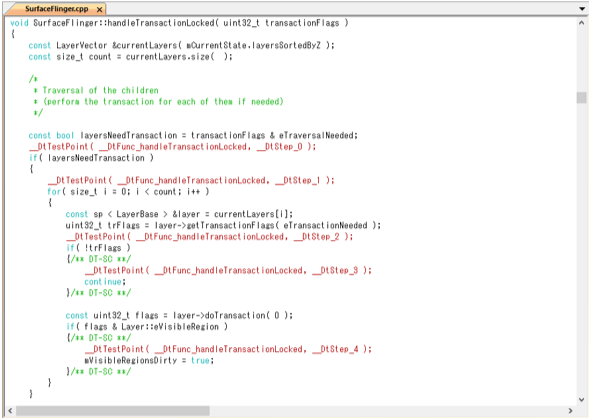Screen dimensions: 589x418
Task: Click the vertical scrollbar down arrow
Action: click(x=581, y=400)
